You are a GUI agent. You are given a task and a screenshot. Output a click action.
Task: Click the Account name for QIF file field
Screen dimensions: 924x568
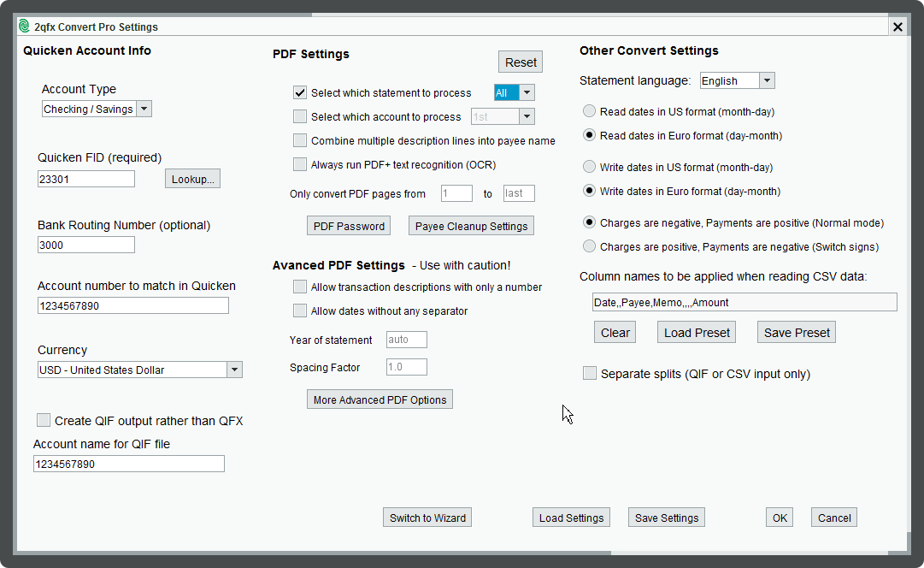click(x=129, y=464)
